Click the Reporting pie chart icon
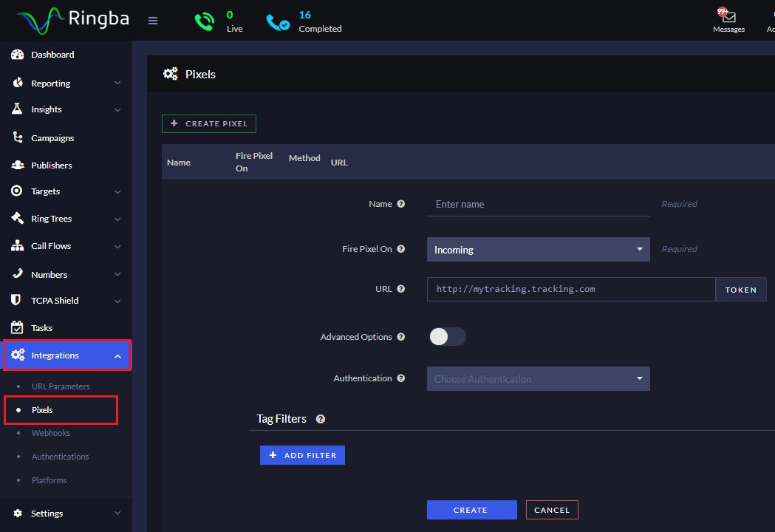The height and width of the screenshot is (532, 775). tap(18, 83)
